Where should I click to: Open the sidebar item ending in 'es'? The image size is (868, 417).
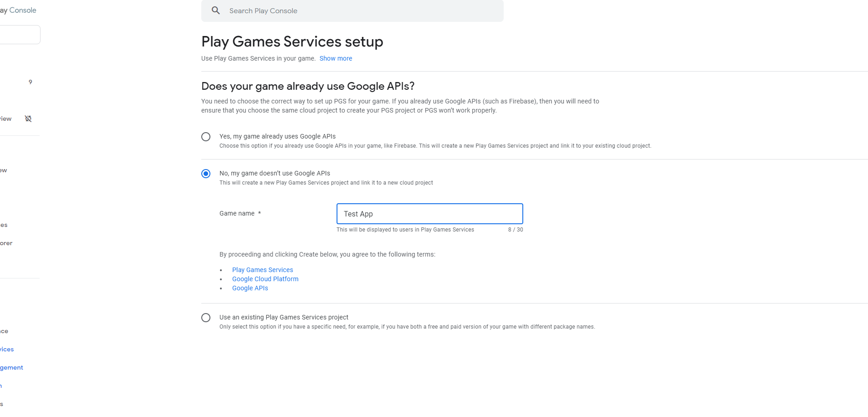(x=4, y=225)
